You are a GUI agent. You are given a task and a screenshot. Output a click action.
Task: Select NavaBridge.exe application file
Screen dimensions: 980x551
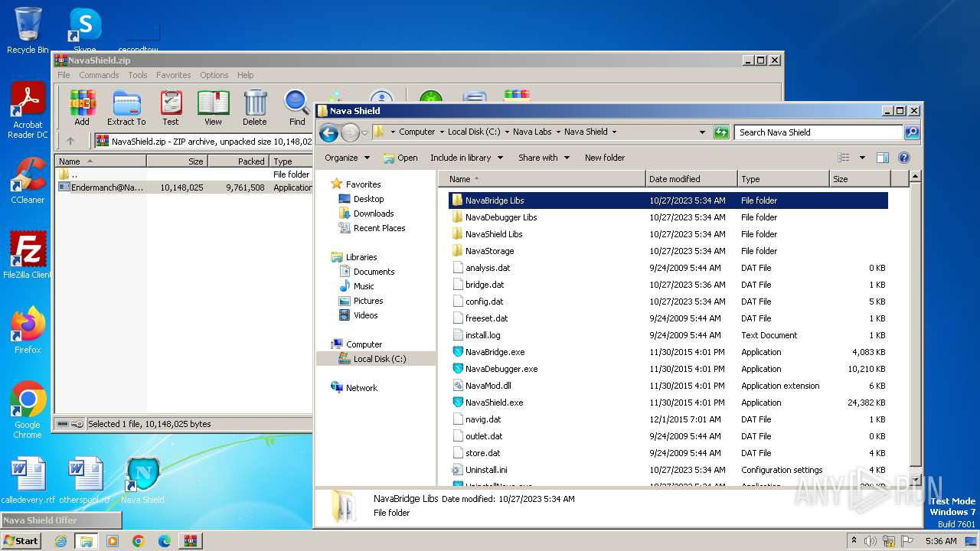(x=495, y=352)
